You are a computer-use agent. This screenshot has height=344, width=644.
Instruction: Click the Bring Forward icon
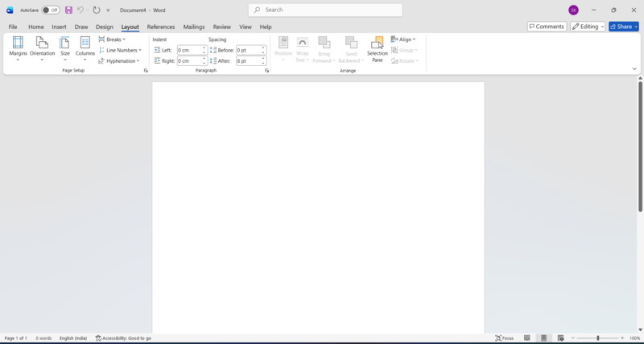coord(324,43)
